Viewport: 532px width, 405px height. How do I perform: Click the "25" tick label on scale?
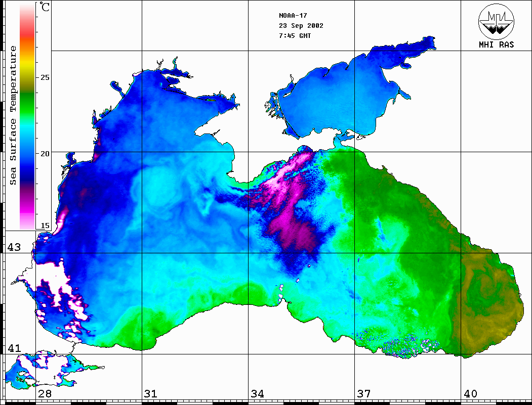[x=45, y=77]
